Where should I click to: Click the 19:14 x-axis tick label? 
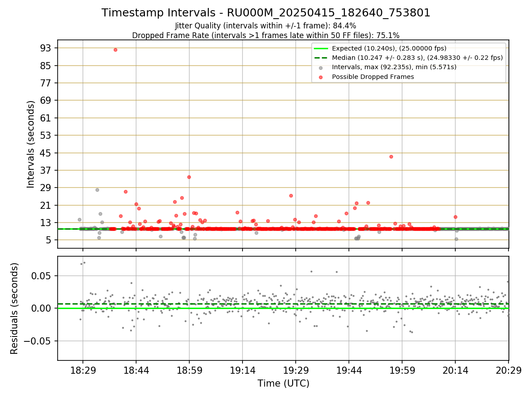pos(243,370)
